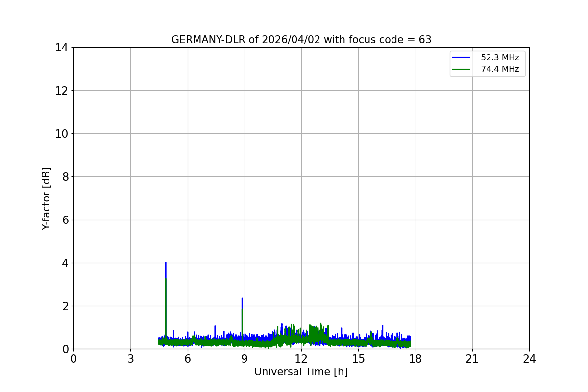Click the y-axis tick label '4'
Screen dimensions: 588x392
(x=65, y=263)
